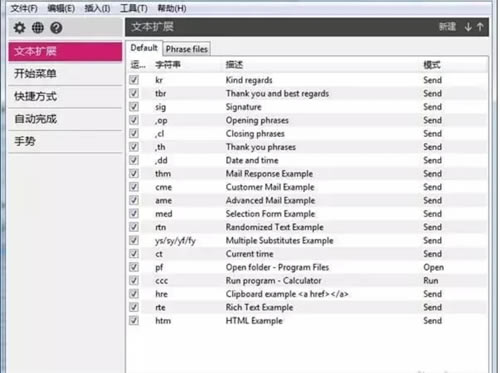
Task: Toggle the thm Mail Response checkbox
Action: pyautogui.click(x=134, y=174)
